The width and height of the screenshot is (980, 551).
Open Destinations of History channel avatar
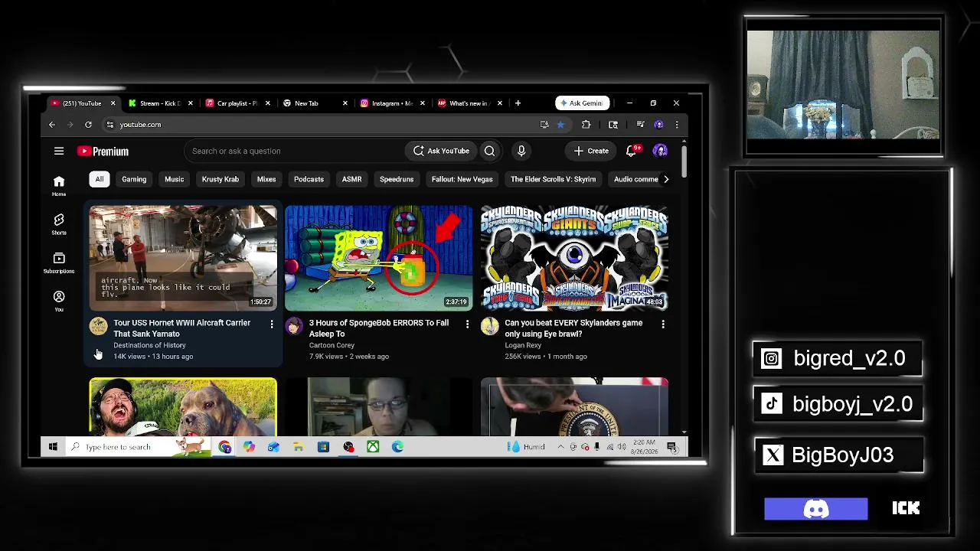click(99, 327)
